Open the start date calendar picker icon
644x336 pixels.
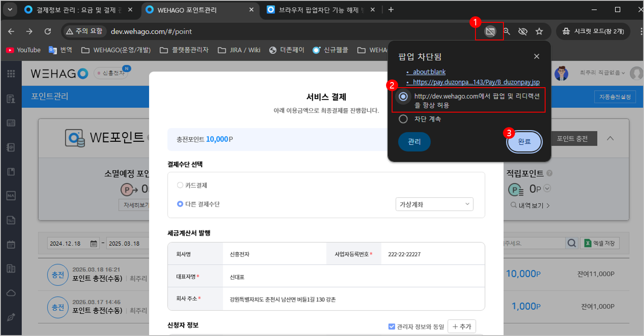pos(94,244)
